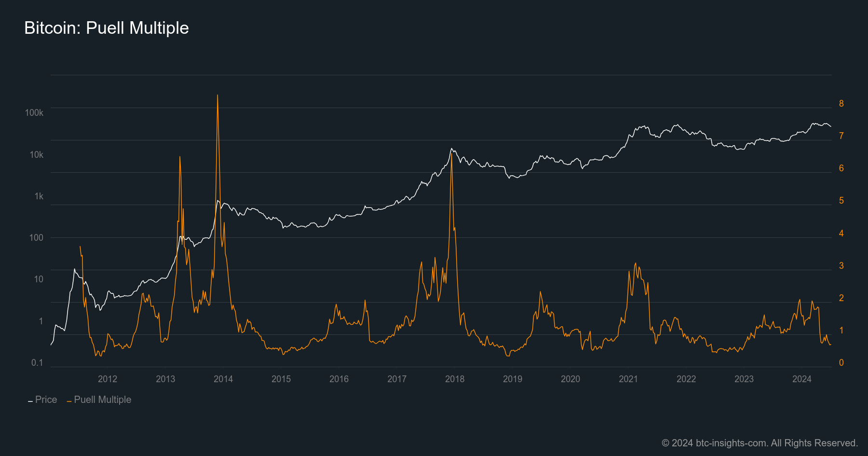Viewport: 868px width, 456px height.
Task: Click the orange Puell Multiple legend marker
Action: point(69,401)
